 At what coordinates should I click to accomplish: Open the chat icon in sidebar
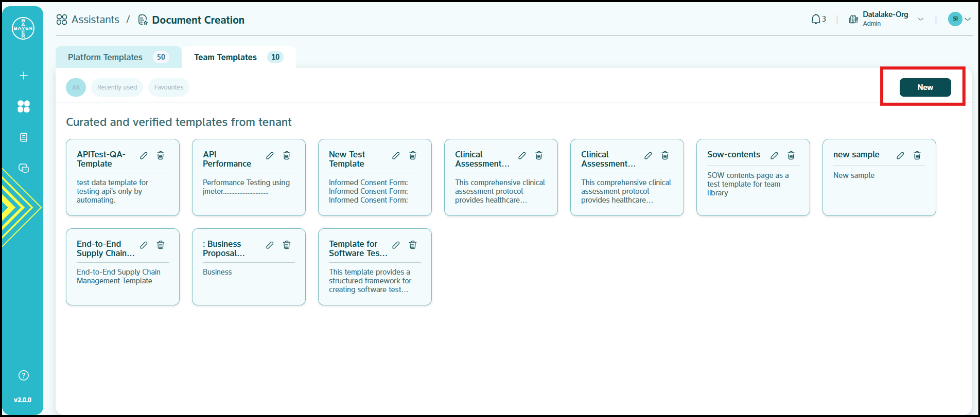tap(23, 168)
